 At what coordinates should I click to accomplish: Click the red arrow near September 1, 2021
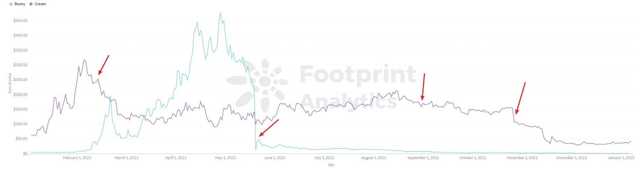(423, 87)
